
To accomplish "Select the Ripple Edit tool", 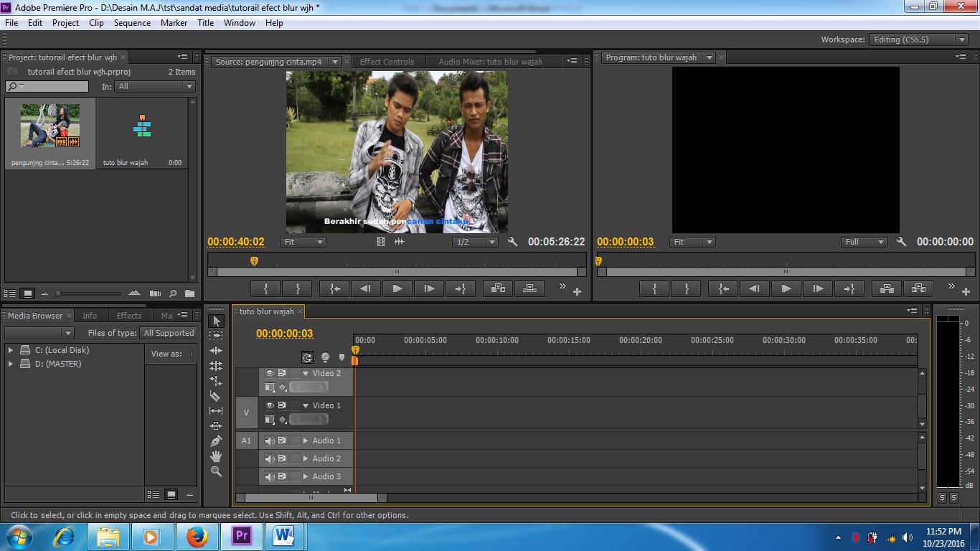I will tap(216, 352).
